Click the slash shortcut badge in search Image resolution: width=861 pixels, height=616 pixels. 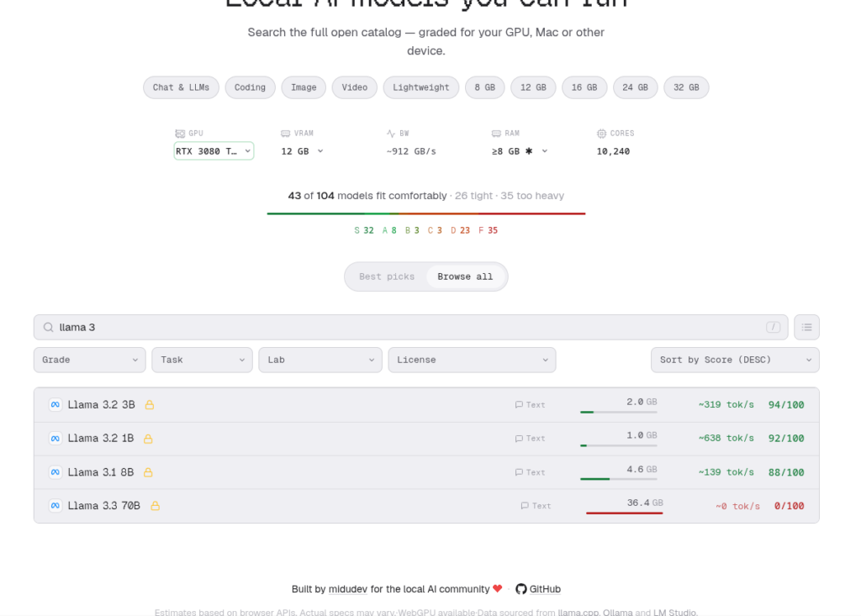coord(774,327)
